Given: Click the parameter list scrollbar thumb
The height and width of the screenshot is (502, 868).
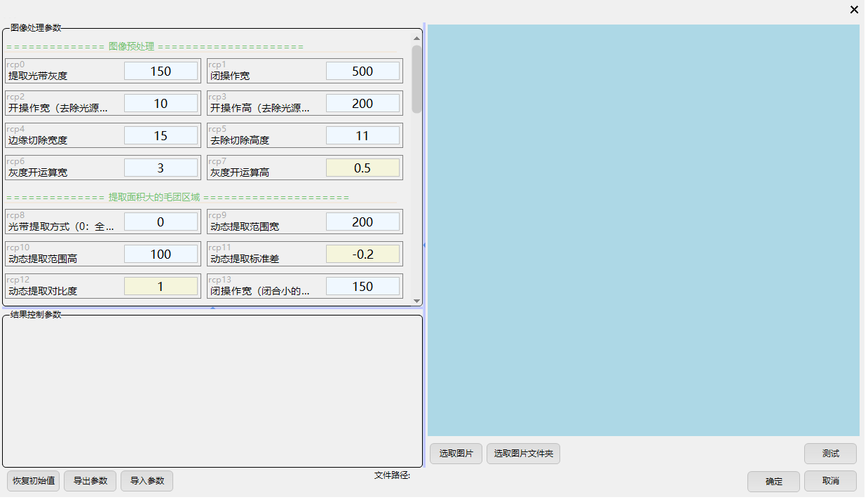Looking at the screenshot, I should pyautogui.click(x=416, y=79).
